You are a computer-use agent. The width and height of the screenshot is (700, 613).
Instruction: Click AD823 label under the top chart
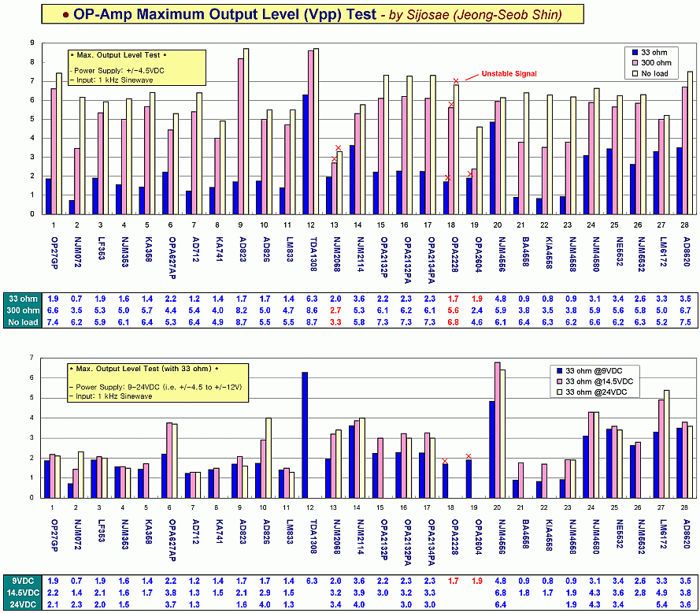pyautogui.click(x=243, y=249)
